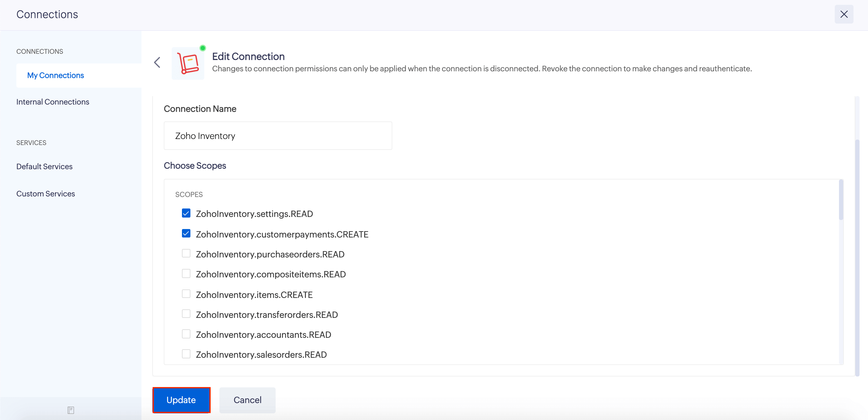The height and width of the screenshot is (420, 868).
Task: Enable ZohoInventory.transferorders.READ scope
Action: [186, 314]
